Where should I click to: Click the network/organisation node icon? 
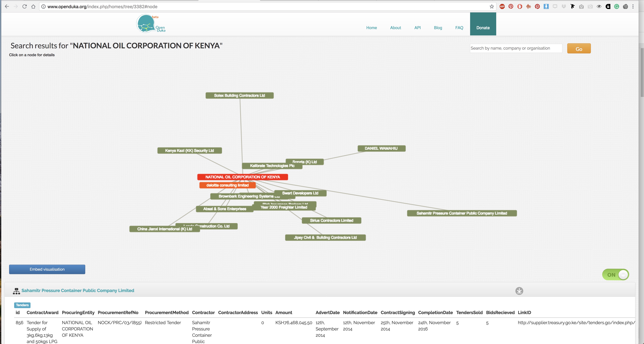click(x=16, y=290)
